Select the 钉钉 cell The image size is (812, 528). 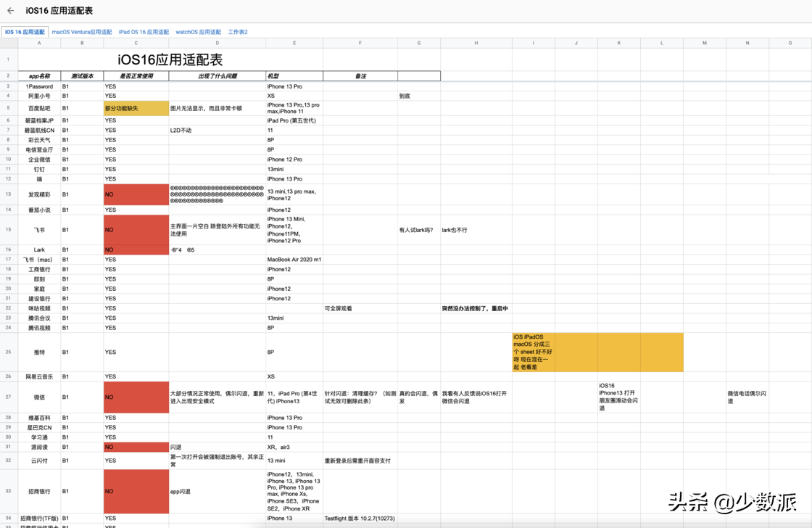[39, 170]
